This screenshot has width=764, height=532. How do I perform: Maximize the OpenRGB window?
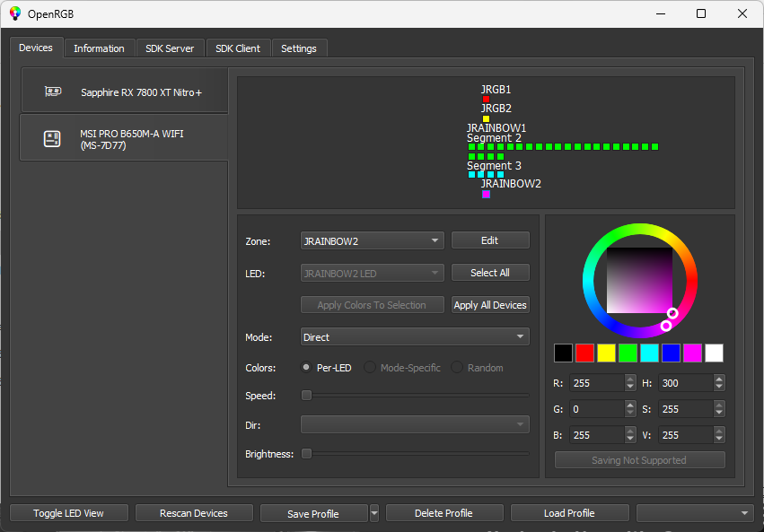tap(700, 13)
